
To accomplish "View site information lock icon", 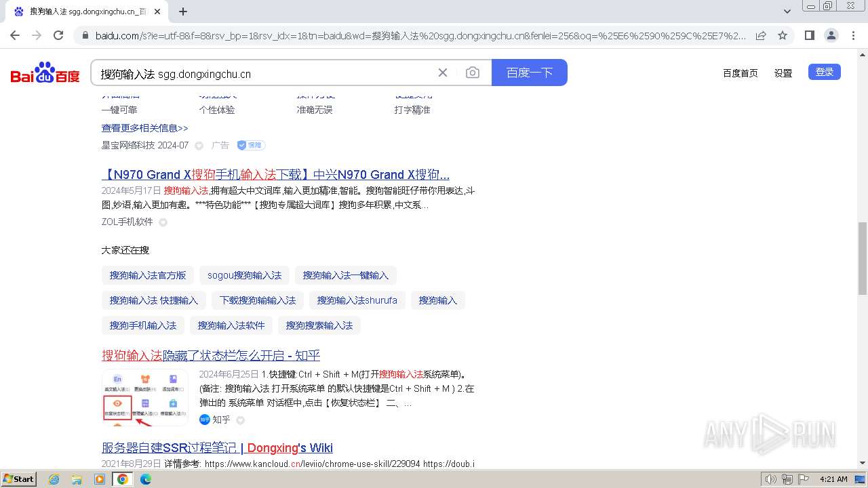I will click(85, 35).
